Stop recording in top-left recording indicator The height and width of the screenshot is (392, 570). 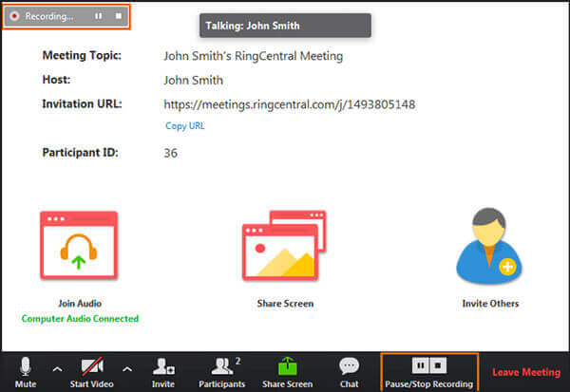click(119, 16)
